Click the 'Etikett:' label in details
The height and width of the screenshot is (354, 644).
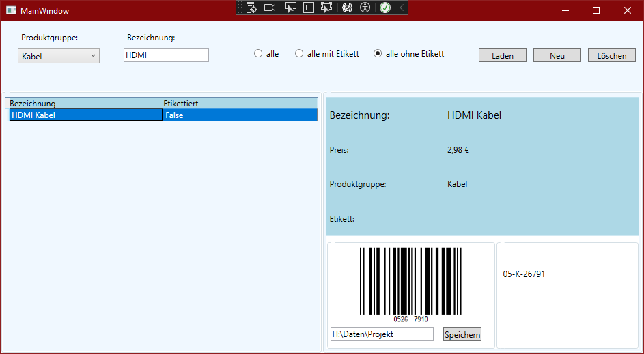coord(342,219)
